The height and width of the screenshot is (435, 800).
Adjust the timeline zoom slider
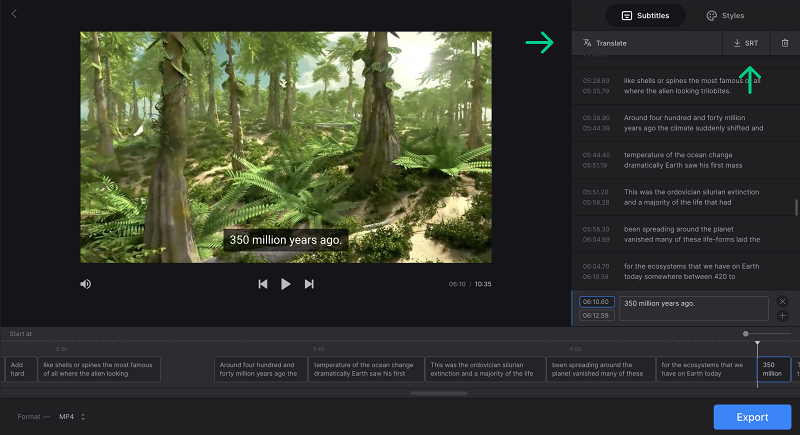tap(745, 334)
